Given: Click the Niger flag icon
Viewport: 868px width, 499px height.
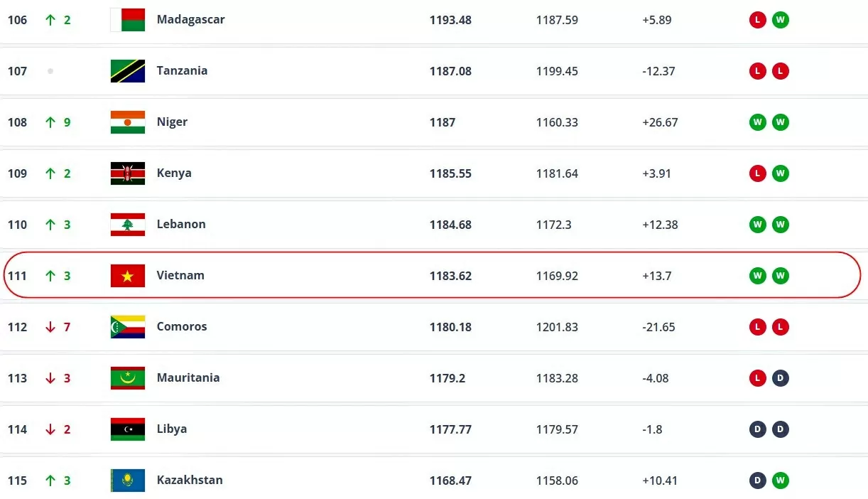Looking at the screenshot, I should click(128, 122).
